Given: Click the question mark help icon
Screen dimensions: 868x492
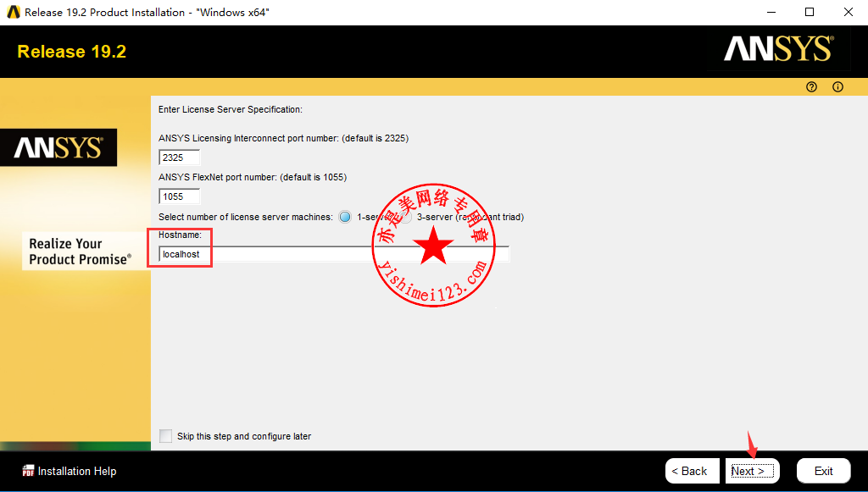Looking at the screenshot, I should (x=811, y=87).
